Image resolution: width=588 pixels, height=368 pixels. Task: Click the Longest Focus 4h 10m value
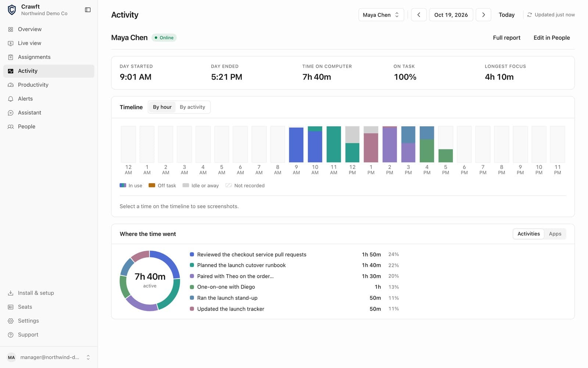pyautogui.click(x=499, y=77)
